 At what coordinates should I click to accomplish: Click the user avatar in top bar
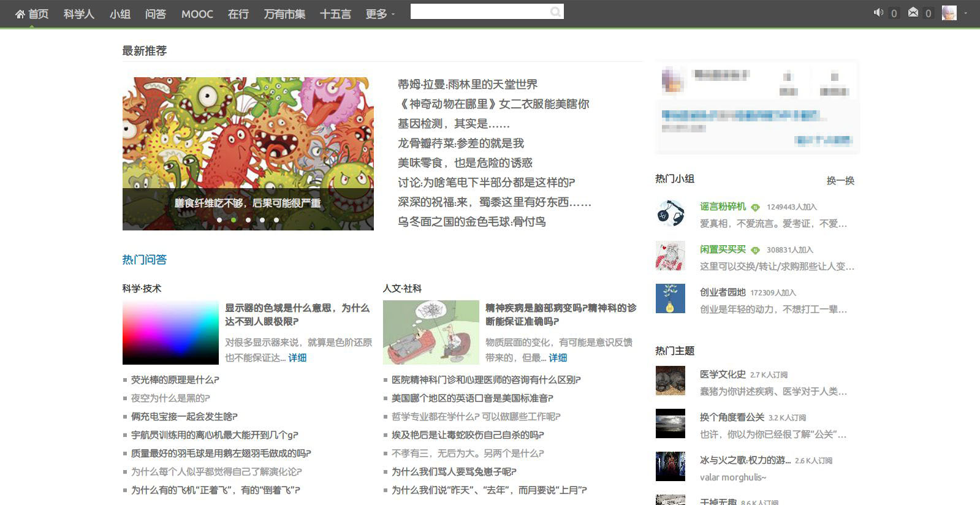[949, 13]
